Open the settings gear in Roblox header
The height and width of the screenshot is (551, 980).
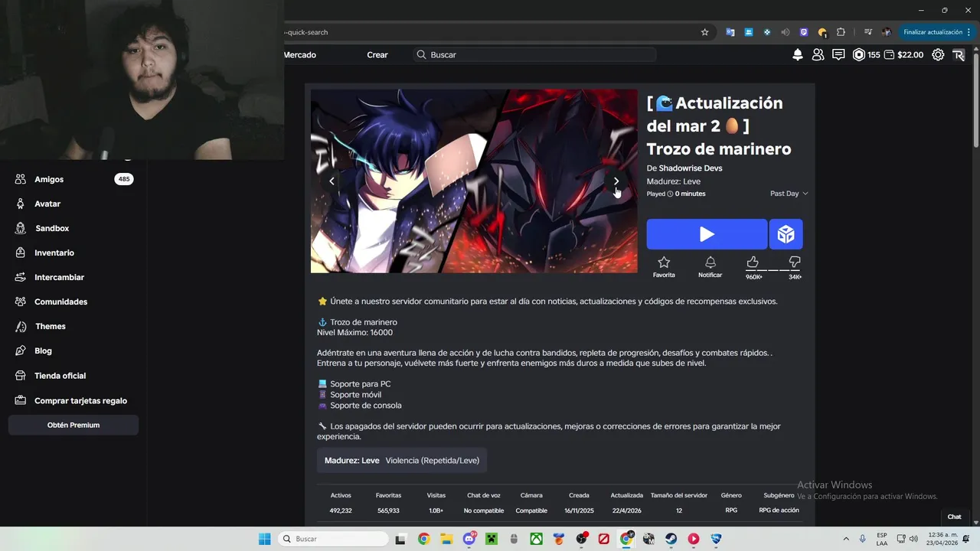click(938, 54)
